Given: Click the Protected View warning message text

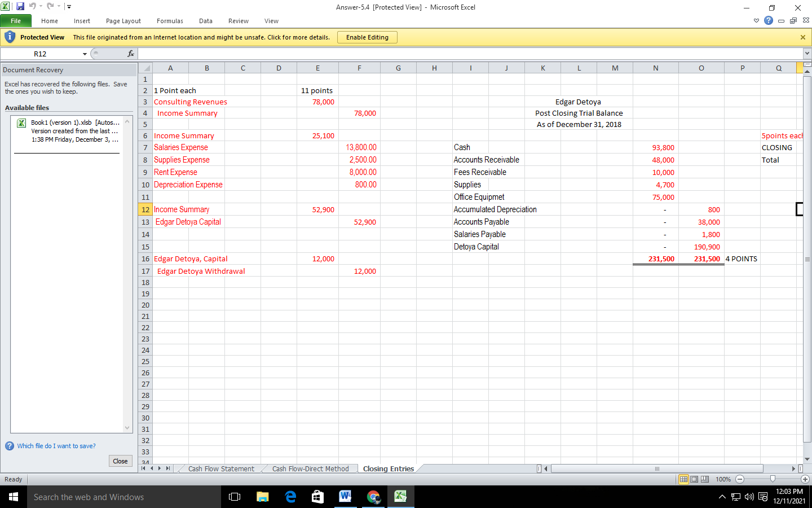Looking at the screenshot, I should [201, 37].
